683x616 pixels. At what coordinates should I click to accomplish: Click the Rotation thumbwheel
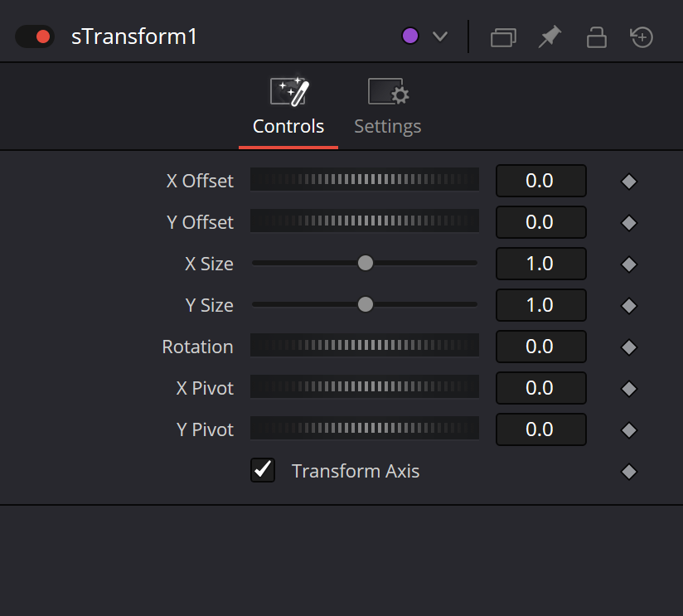(x=365, y=345)
